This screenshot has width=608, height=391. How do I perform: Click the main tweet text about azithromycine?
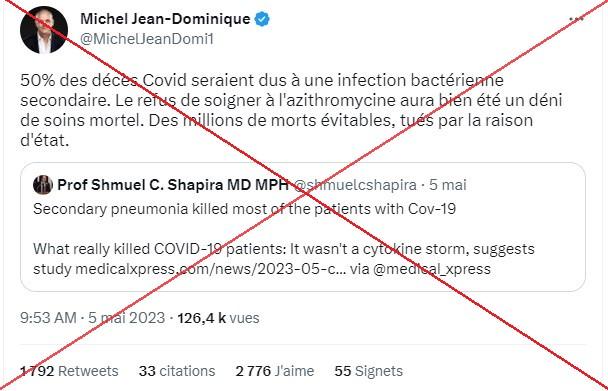click(291, 110)
